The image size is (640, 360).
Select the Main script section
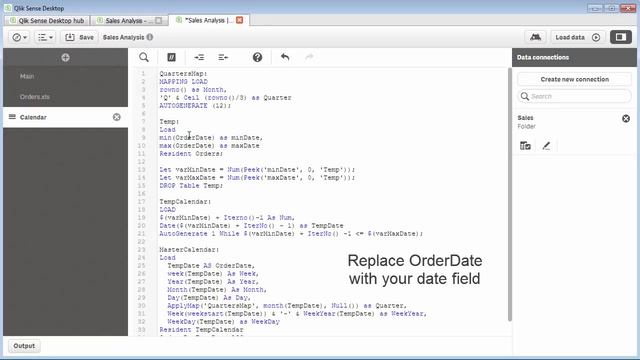pos(65,76)
